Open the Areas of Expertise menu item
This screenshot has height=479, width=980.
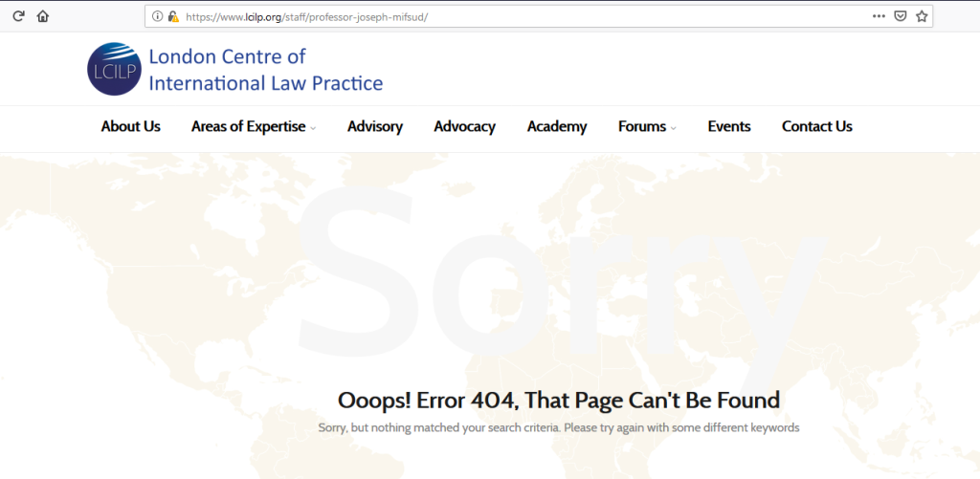click(248, 126)
